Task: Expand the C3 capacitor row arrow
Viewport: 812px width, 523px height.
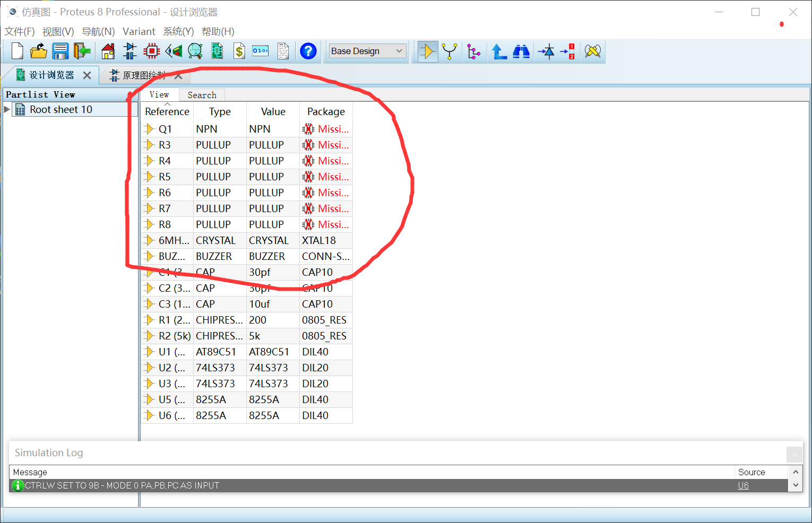Action: click(149, 304)
